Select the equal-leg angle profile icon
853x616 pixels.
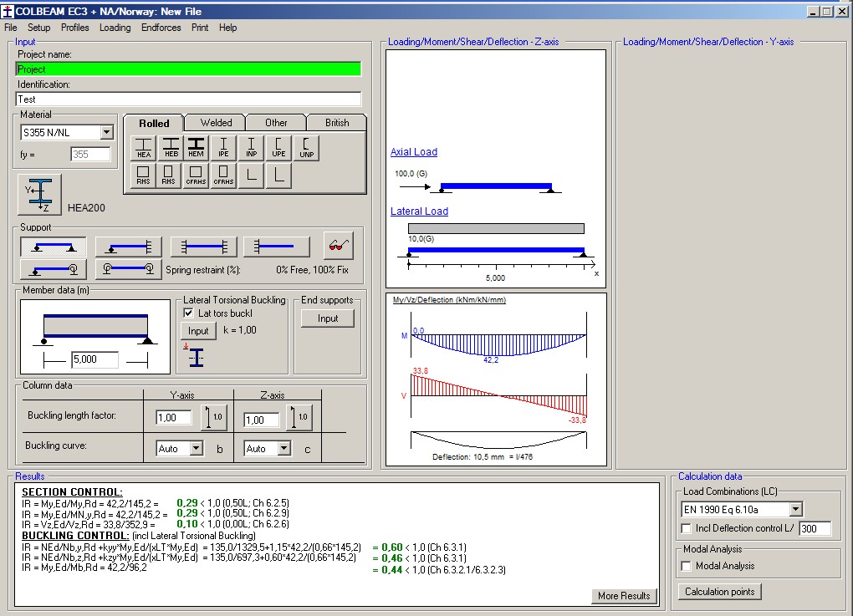click(x=252, y=176)
